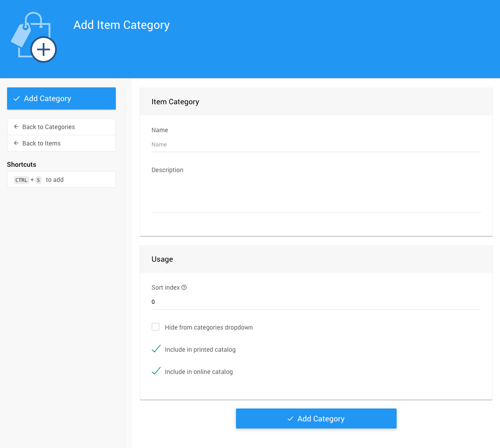Click the checkmark icon in sidebar Add Category button
Image resolution: width=500 pixels, height=448 pixels.
(x=17, y=98)
